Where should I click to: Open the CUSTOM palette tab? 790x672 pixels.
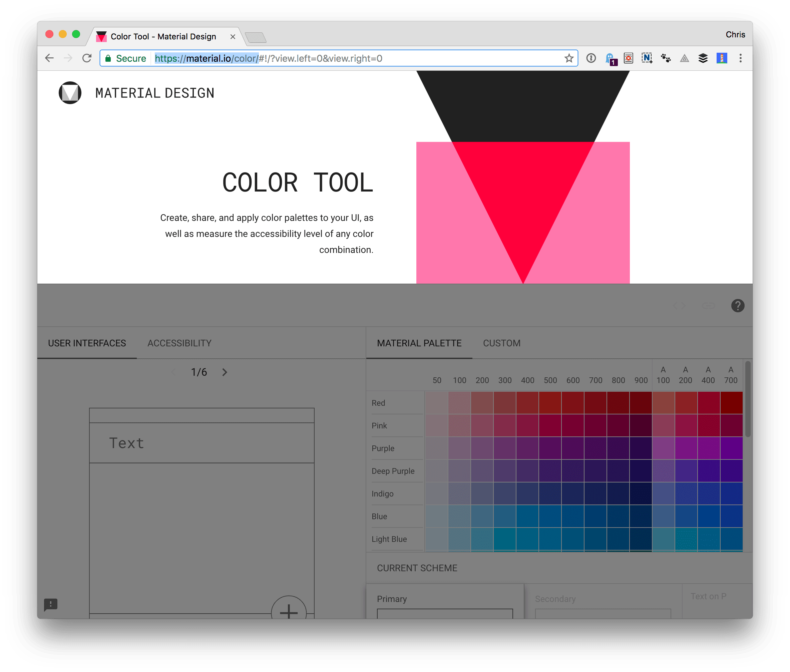502,343
